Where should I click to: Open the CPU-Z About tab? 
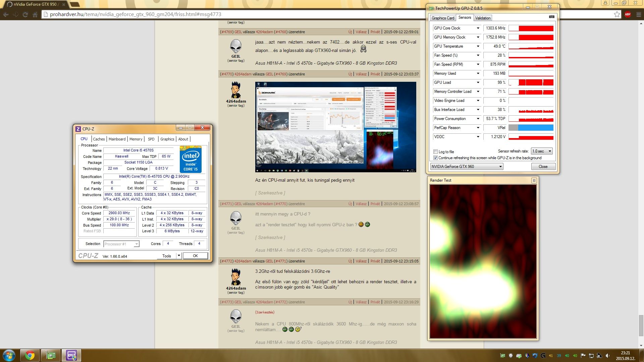pos(183,139)
